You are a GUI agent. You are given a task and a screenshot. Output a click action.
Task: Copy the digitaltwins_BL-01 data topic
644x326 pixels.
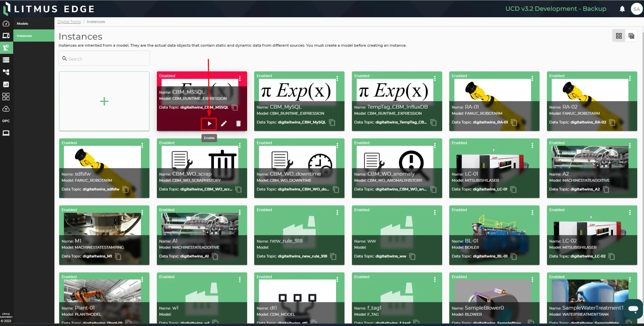514,256
